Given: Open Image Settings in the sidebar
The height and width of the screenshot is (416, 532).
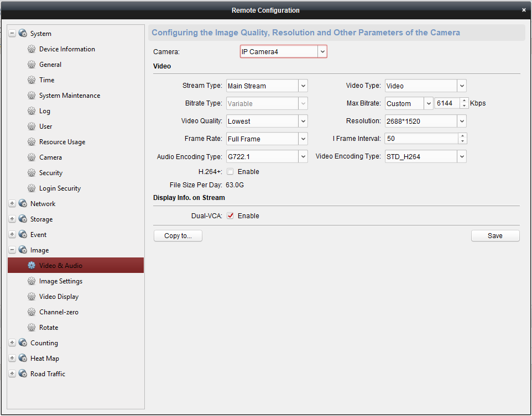Looking at the screenshot, I should point(61,281).
